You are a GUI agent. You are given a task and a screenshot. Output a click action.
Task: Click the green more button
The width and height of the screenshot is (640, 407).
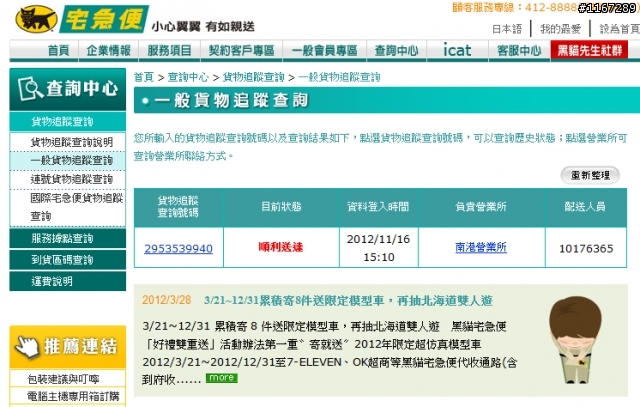[x=221, y=378]
